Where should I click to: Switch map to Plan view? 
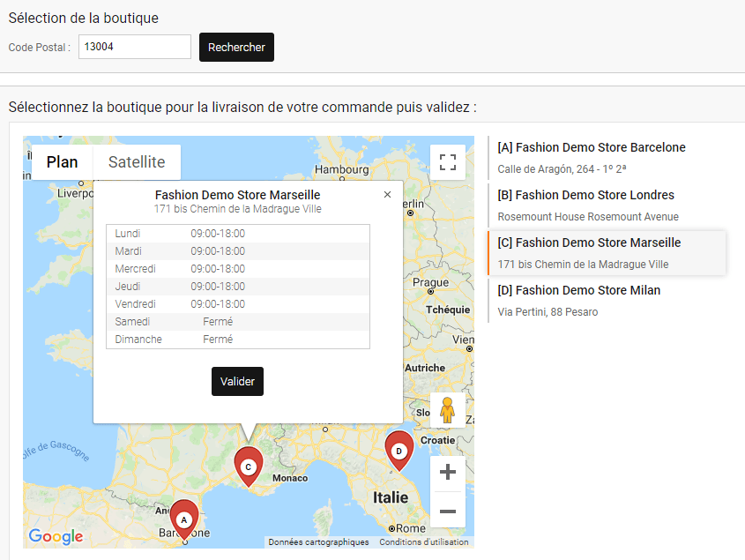[63, 162]
